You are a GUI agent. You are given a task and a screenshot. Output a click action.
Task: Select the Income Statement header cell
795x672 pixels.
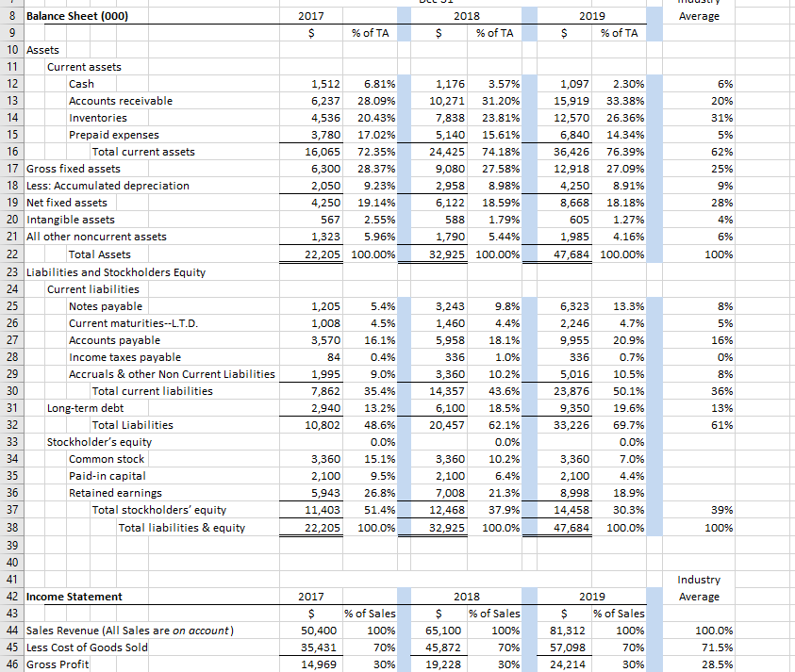pyautogui.click(x=72, y=596)
